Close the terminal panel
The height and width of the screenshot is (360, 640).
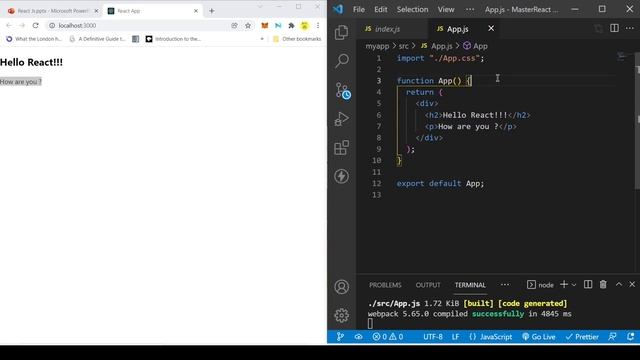632,284
